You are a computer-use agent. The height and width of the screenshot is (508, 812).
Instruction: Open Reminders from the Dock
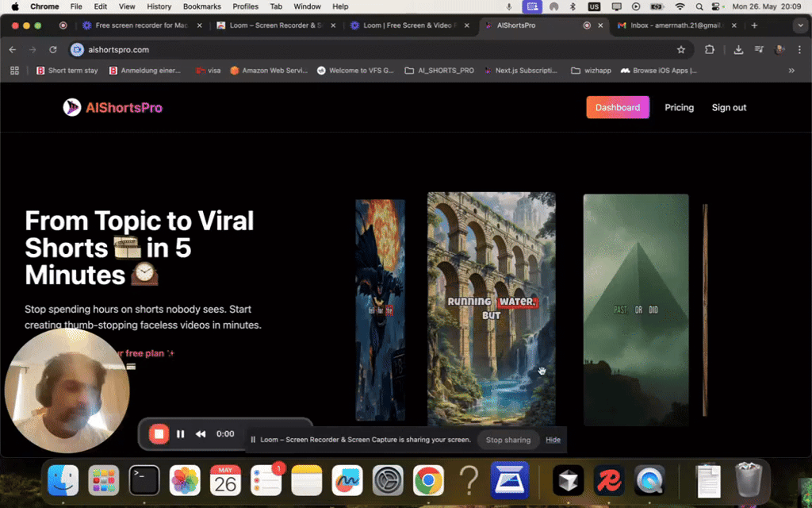pos(266,480)
